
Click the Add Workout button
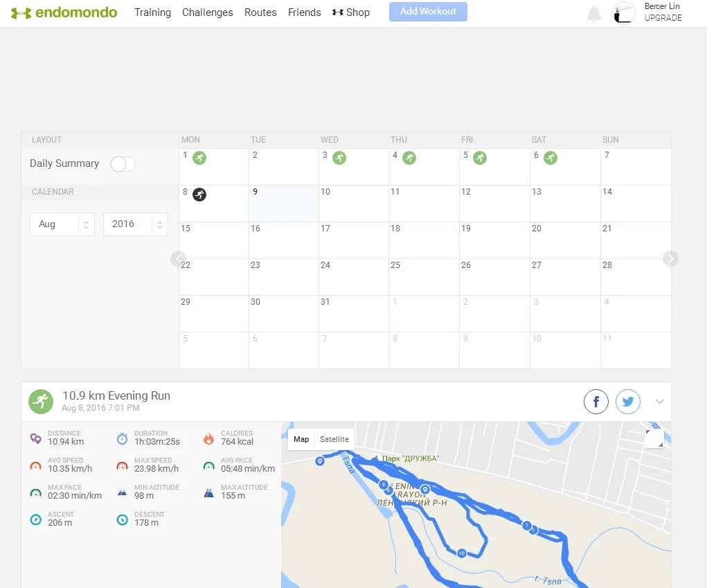[428, 12]
